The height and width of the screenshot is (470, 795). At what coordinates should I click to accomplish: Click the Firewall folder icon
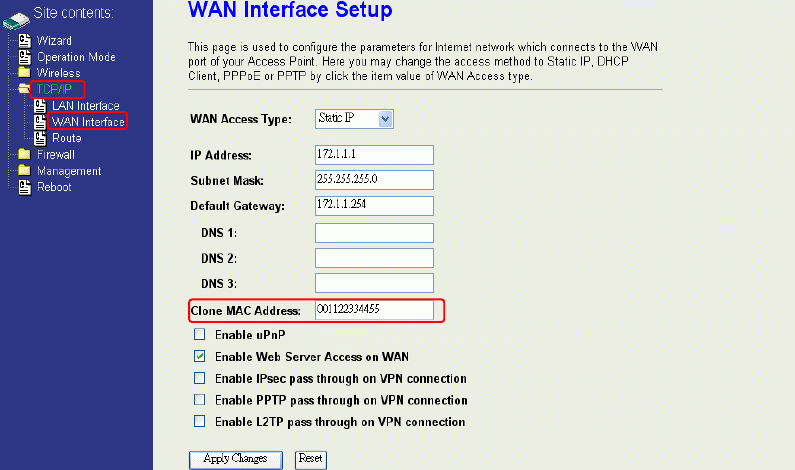pos(24,154)
